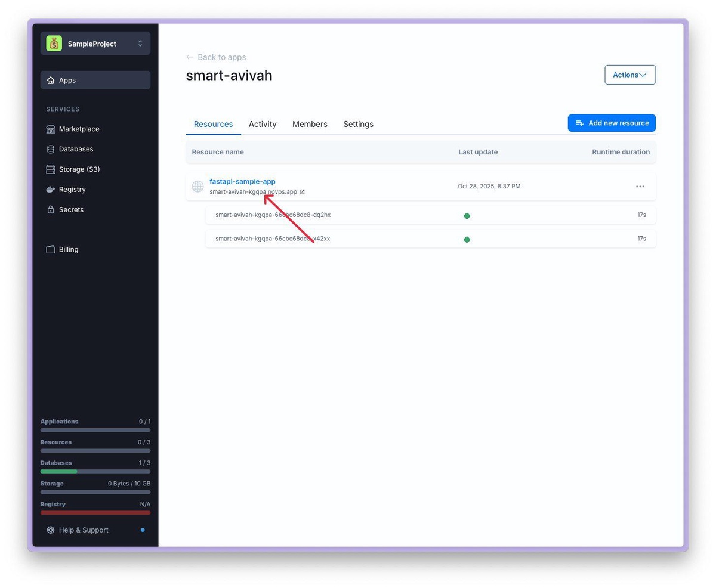Expand the Actions dropdown
This screenshot has height=588, width=716.
pos(629,75)
